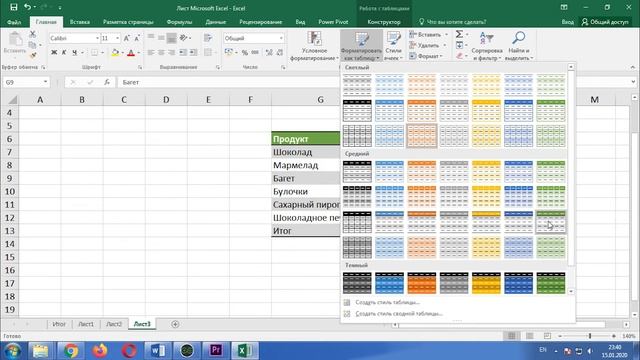Screen dimensions: 640x360
Task: Open the Общий number format dropdown
Action: point(281,38)
